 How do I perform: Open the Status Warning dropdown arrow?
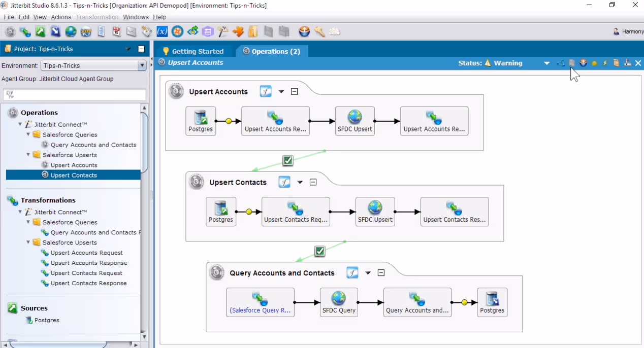pos(547,63)
